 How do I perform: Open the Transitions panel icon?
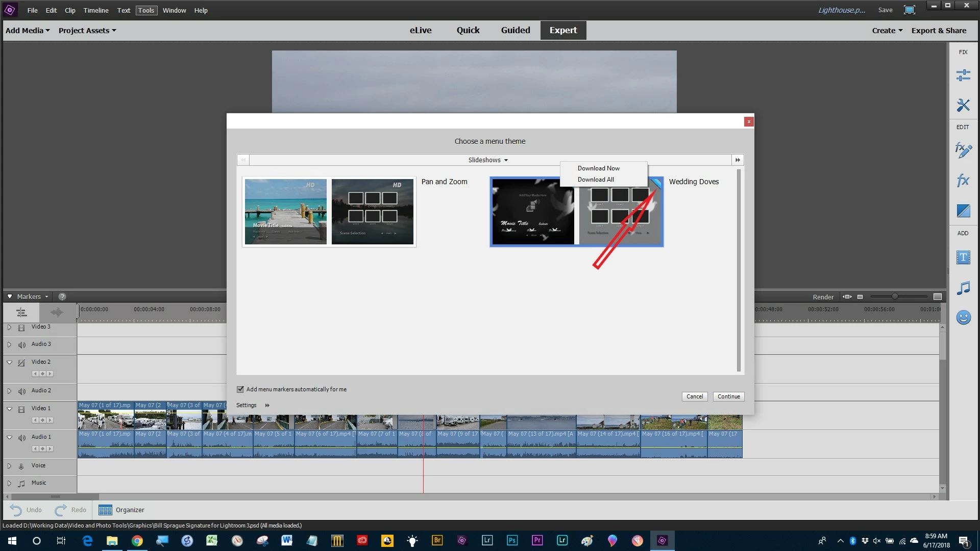[x=963, y=210]
